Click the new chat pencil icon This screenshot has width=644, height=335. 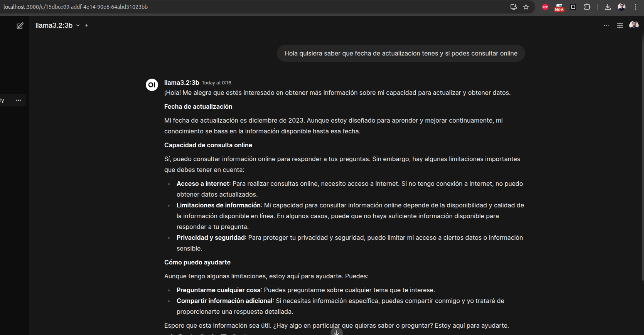click(x=20, y=26)
